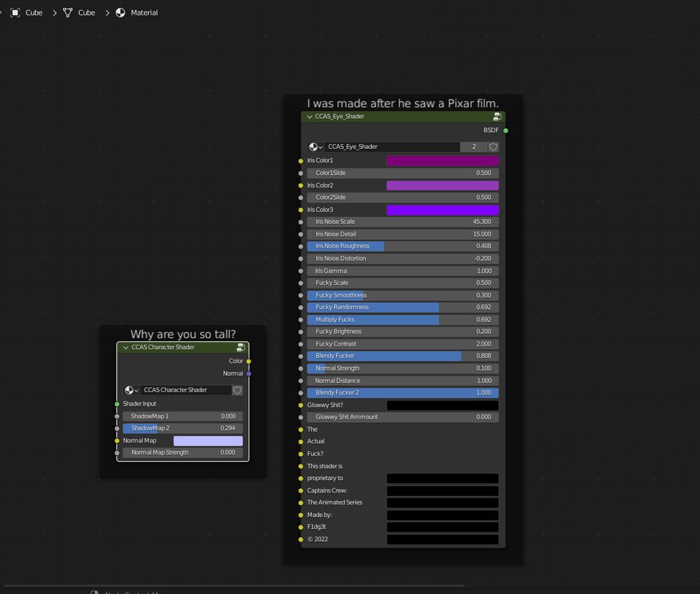Click the Material sphere icon in the breadcrumb
700x594 pixels.
pyautogui.click(x=119, y=12)
